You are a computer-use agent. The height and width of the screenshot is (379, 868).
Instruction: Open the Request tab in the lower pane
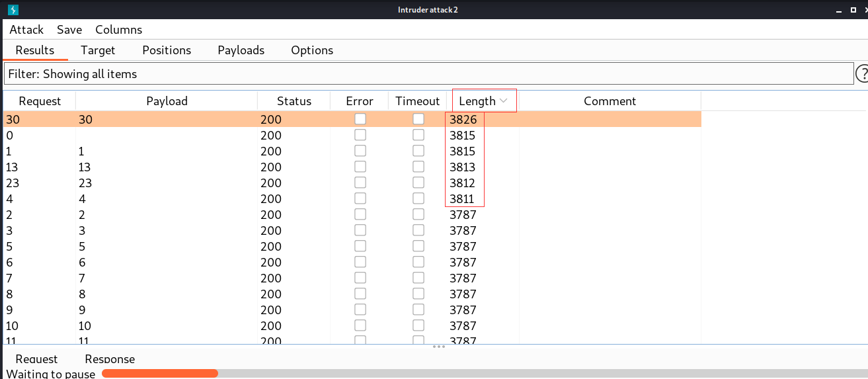pos(36,359)
